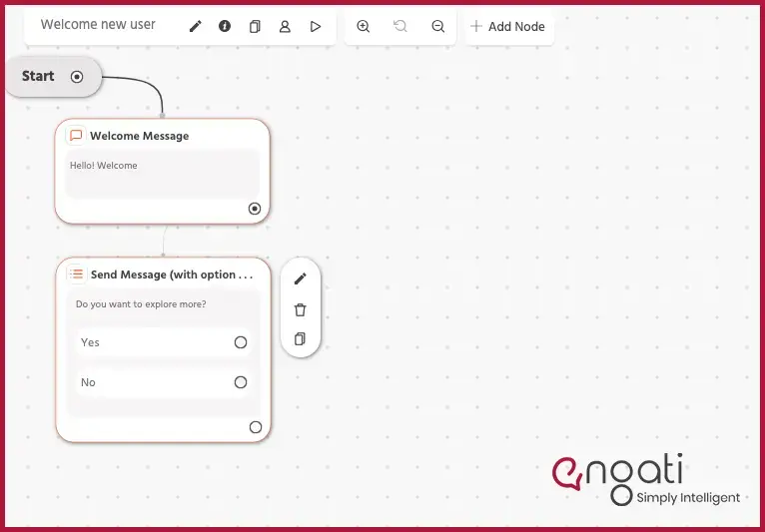This screenshot has height=532, width=765.
Task: Select the No option row
Action: coord(163,382)
